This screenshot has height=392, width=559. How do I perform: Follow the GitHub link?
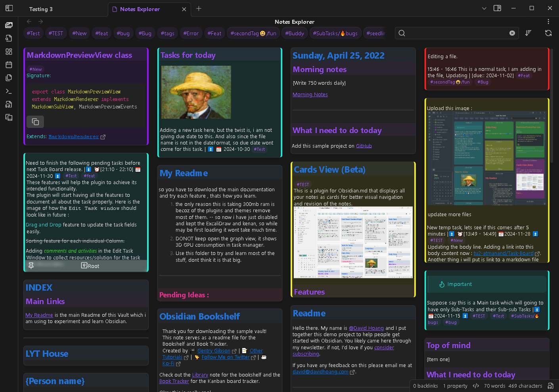click(364, 146)
